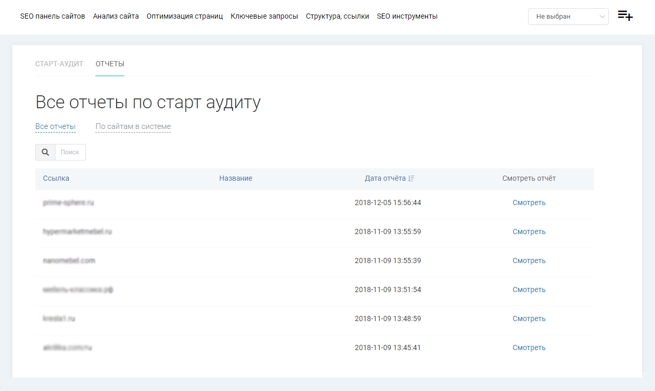The image size is (655, 391).
Task: Open the Не выбран site dropdown
Action: click(568, 16)
